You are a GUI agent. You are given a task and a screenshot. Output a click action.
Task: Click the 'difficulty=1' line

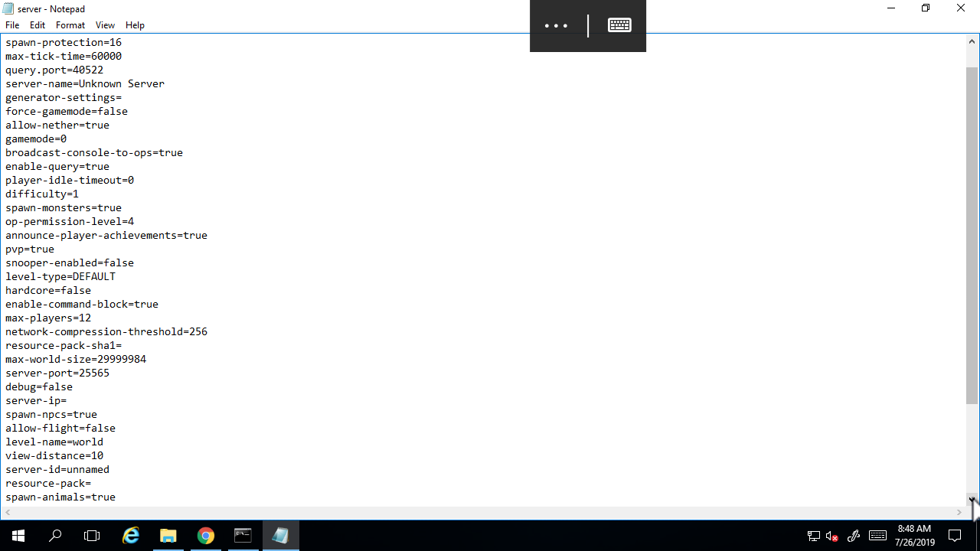(42, 194)
